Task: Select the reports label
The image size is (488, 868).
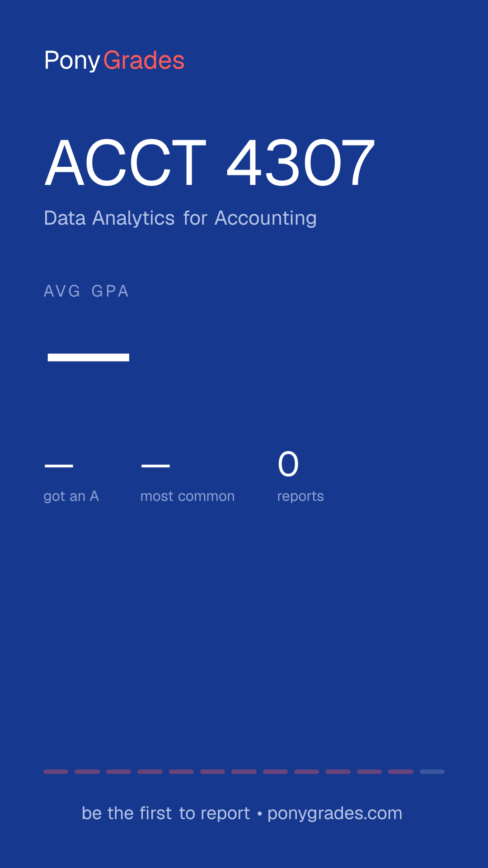Action: coord(300,496)
